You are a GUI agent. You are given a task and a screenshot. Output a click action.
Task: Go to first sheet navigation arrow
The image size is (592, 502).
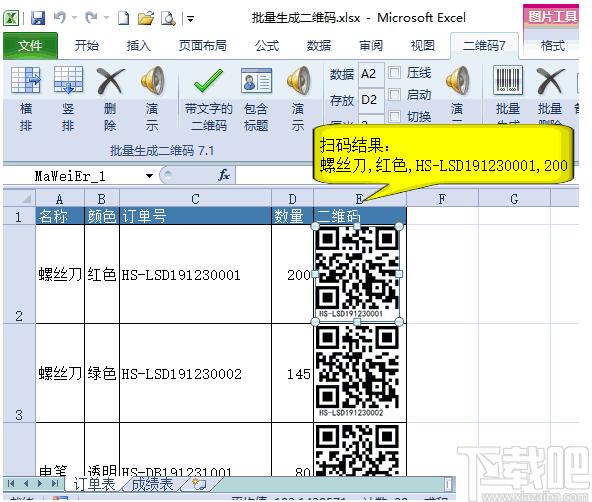[x=11, y=484]
